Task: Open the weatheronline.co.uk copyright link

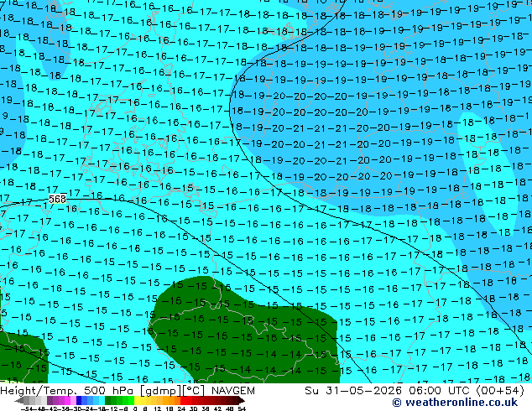Action: [x=455, y=403]
